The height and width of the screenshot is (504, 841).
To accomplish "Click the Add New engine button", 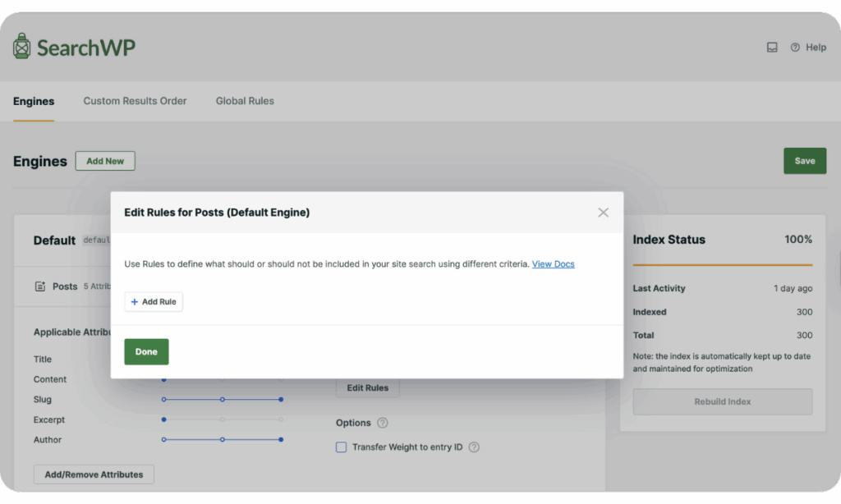I will click(105, 161).
